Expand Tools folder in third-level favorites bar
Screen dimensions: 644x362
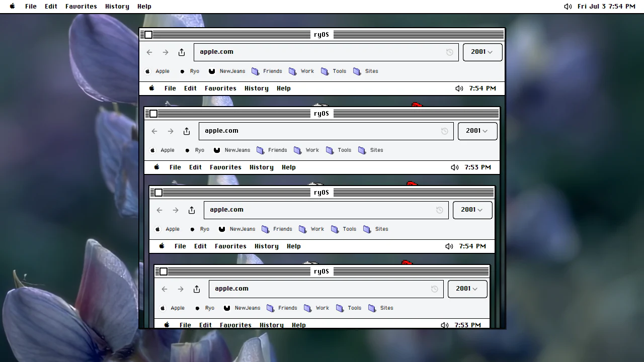pos(344,229)
